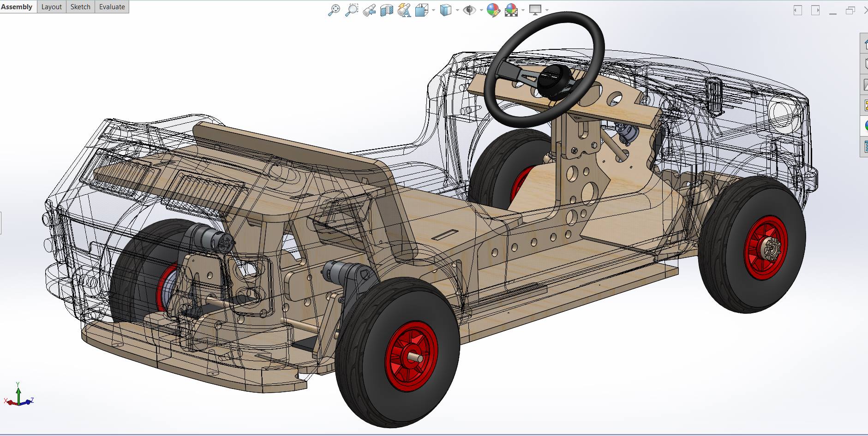The width and height of the screenshot is (868, 436).
Task: Switch to the Layout tab
Action: 51,7
